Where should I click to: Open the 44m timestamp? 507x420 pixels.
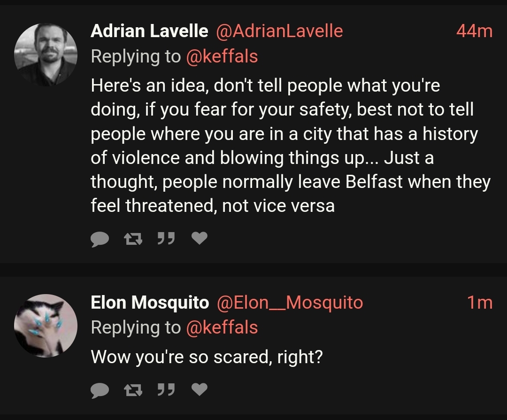coord(474,31)
